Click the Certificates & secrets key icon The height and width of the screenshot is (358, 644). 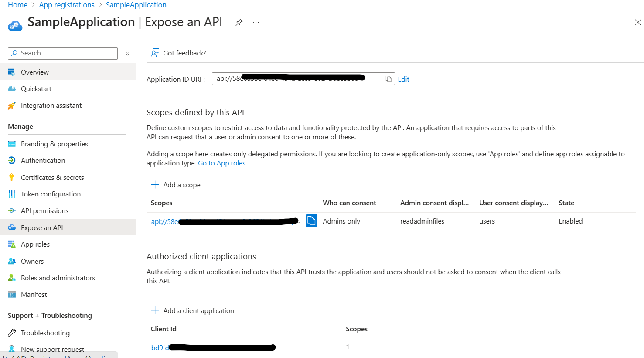point(12,178)
